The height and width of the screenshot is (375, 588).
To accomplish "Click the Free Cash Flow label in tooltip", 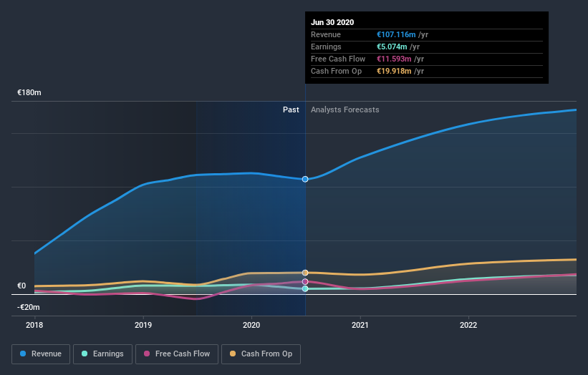I will (x=338, y=59).
